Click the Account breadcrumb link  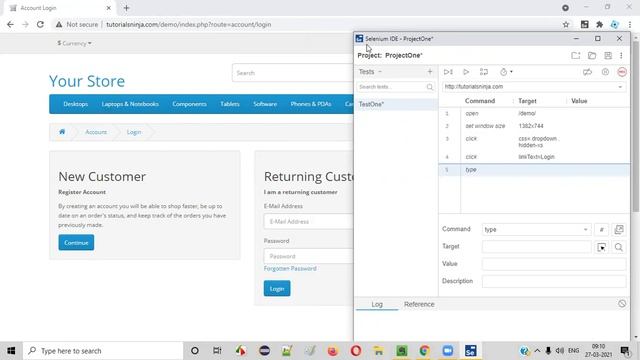tap(96, 132)
